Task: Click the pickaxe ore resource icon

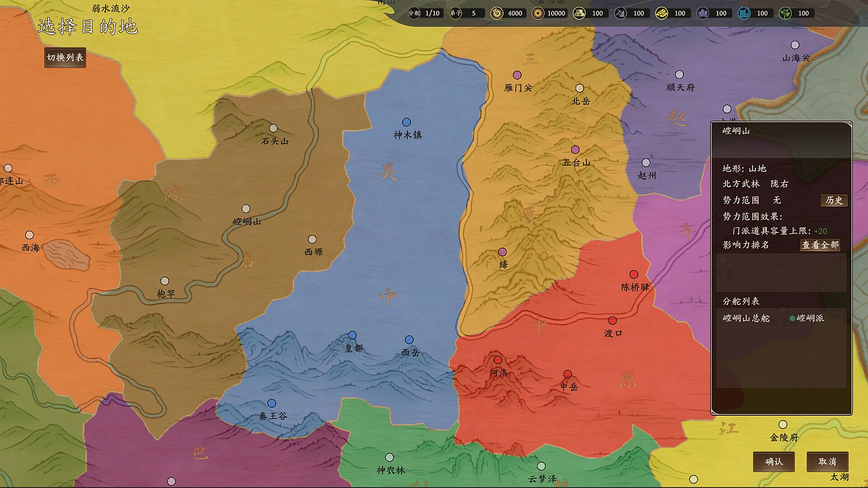Action: pyautogui.click(x=620, y=13)
